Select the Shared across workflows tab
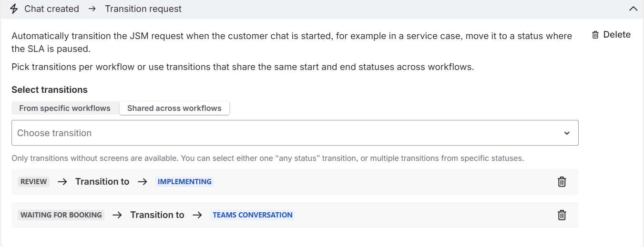 click(174, 108)
